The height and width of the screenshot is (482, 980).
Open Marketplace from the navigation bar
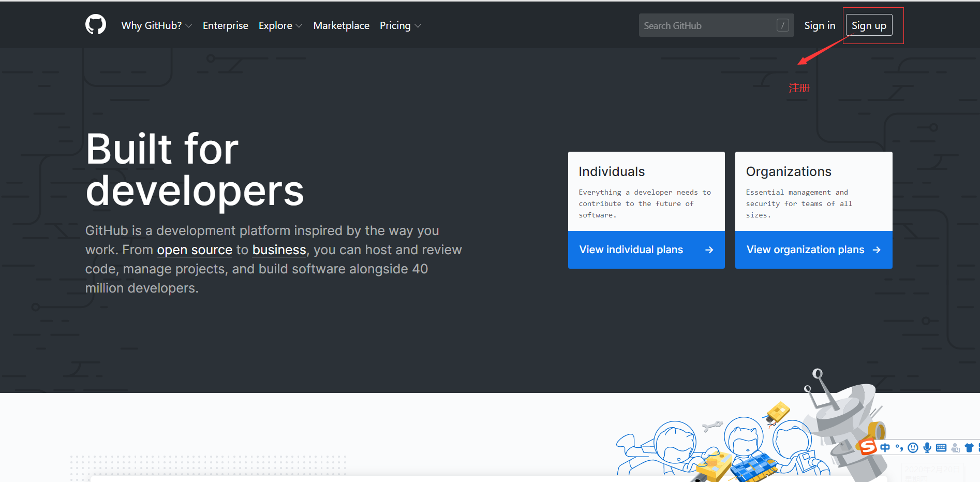click(x=341, y=25)
